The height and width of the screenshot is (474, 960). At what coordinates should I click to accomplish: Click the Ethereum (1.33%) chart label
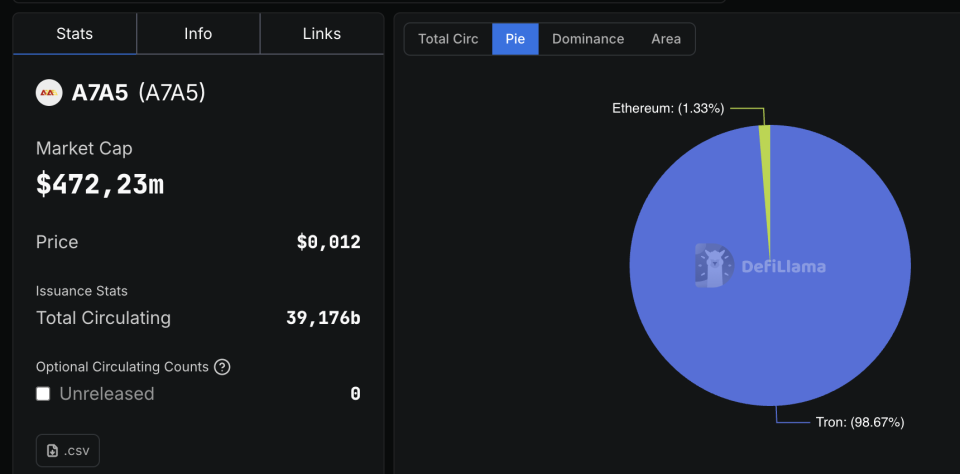[668, 108]
